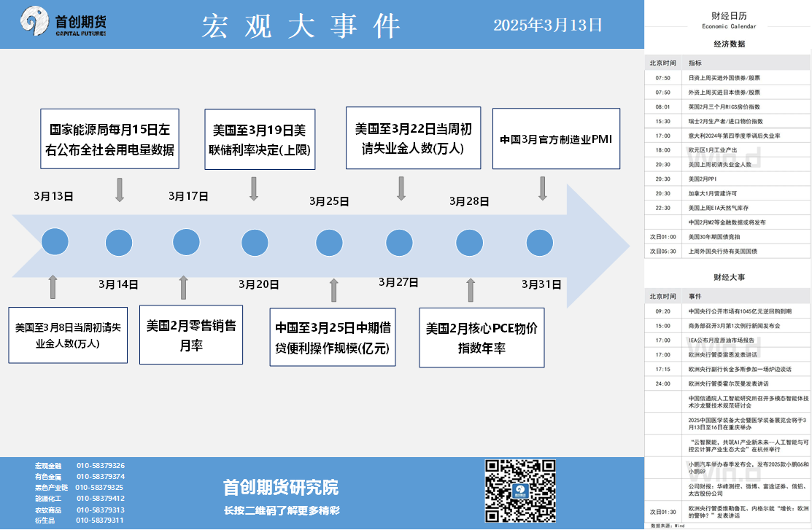
Task: Select the 美国30年期国债竞拍 row
Action: (727, 237)
